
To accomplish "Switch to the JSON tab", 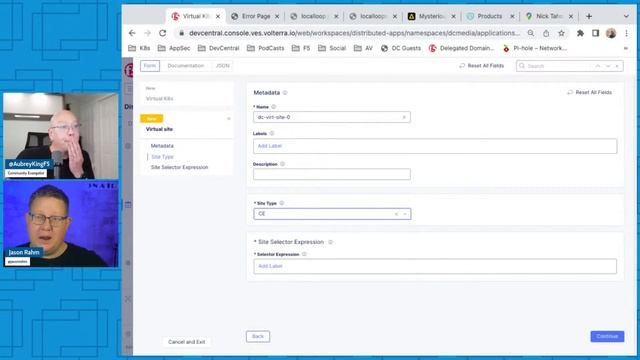I will 222,66.
